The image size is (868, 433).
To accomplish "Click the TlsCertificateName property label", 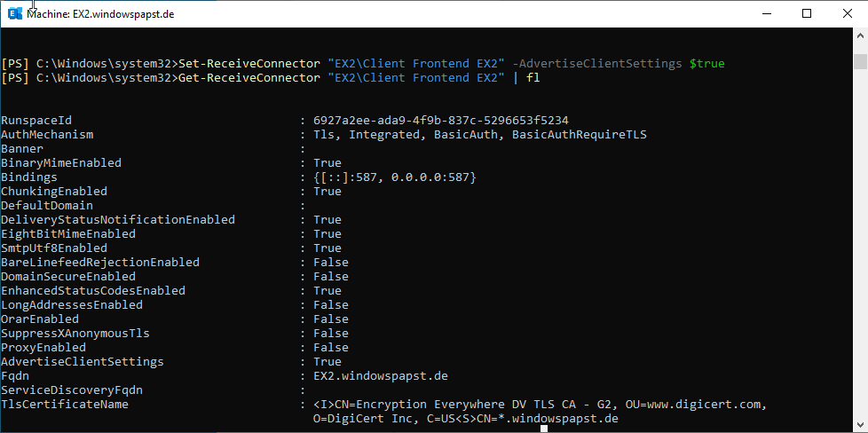I will click(65, 405).
